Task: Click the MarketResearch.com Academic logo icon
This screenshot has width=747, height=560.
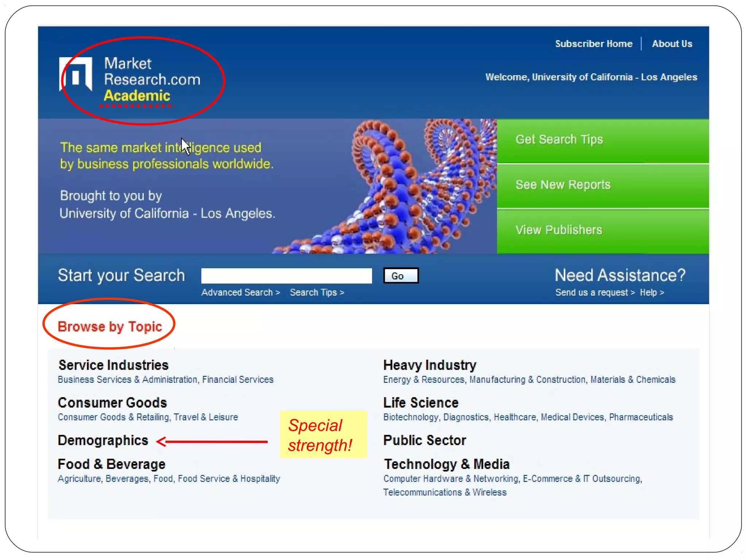Action: pyautogui.click(x=76, y=74)
